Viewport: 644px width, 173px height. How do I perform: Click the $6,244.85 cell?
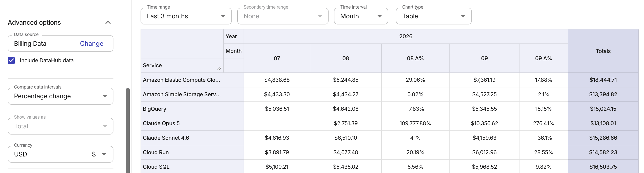click(x=346, y=80)
